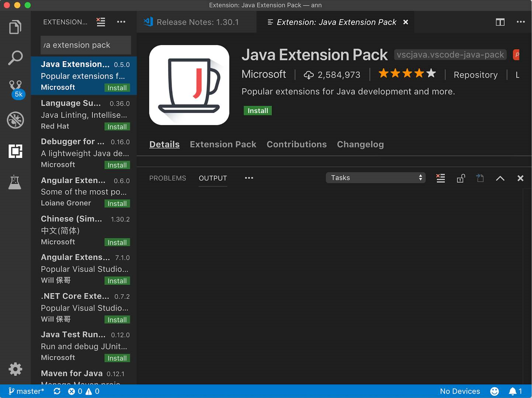Install Java Extension Pack from detail page

258,111
